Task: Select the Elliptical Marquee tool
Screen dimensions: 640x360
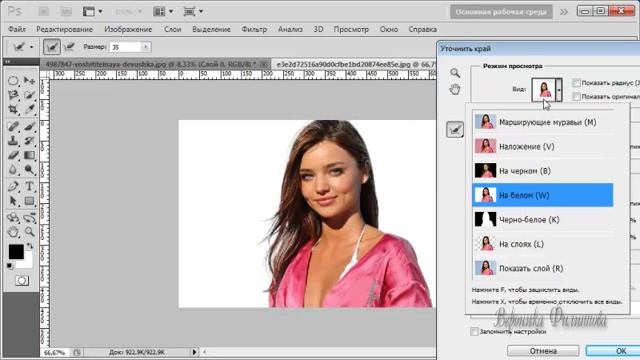Action: pyautogui.click(x=13, y=80)
